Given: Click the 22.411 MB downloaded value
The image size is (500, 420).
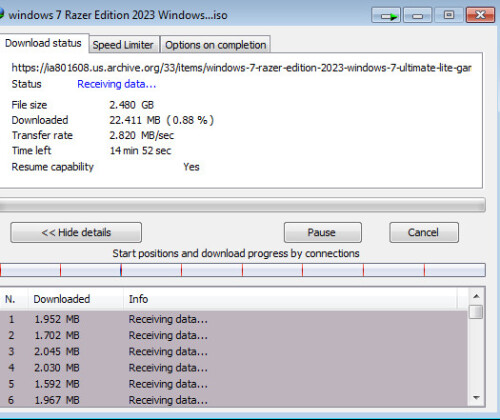Looking at the screenshot, I should pyautogui.click(x=162, y=120).
